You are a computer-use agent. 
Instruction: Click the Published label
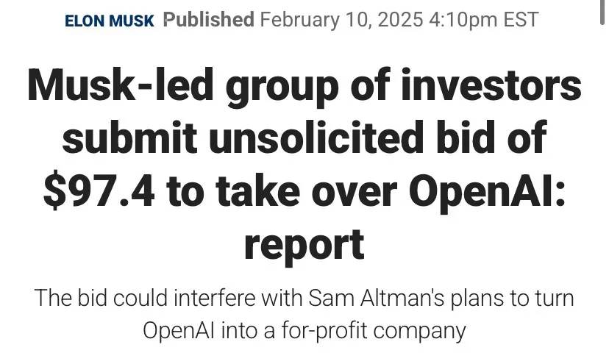[209, 19]
